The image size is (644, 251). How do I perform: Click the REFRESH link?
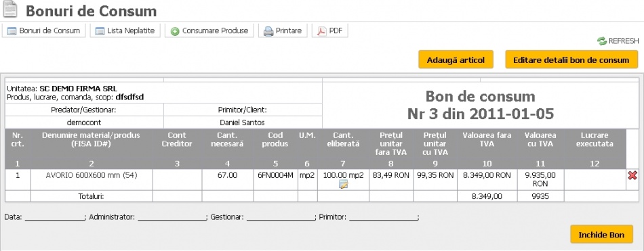pyautogui.click(x=618, y=41)
